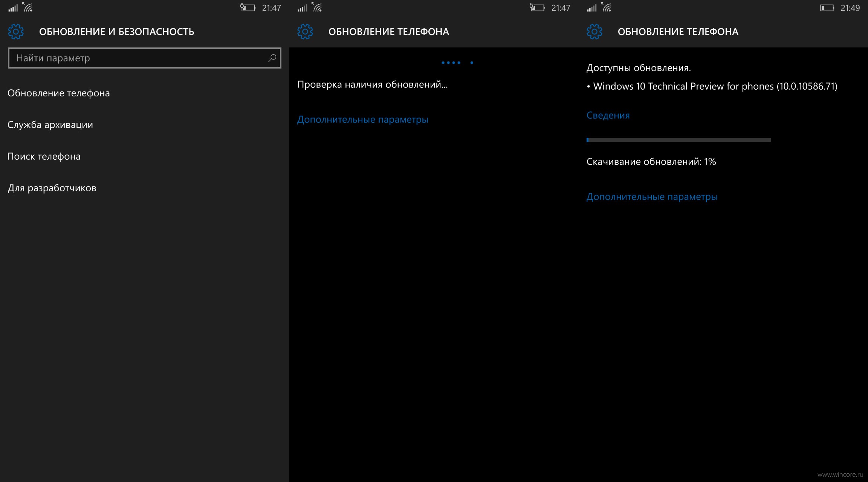
Task: Click the loading dots indicator above Проверка наличия обновлений
Action: coord(457,63)
